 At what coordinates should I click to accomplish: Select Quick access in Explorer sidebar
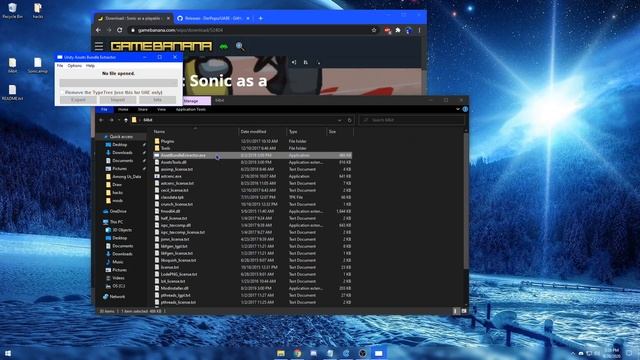coord(121,137)
